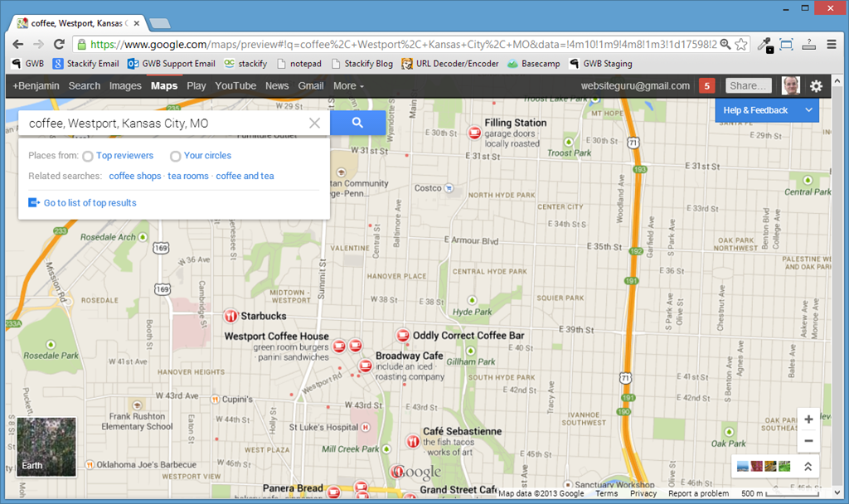This screenshot has height=504, width=849.
Task: Click the Oklahoma Joe's Barbecue marker
Action: point(90,464)
